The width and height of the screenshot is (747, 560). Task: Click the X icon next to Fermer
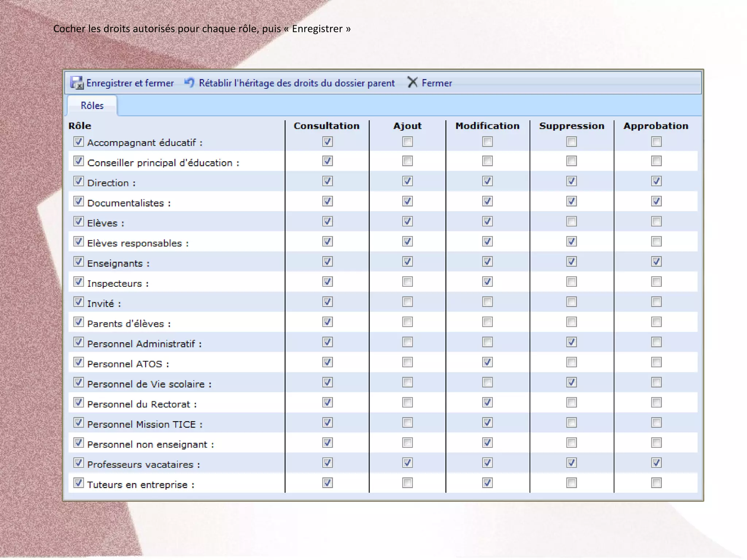(x=412, y=82)
